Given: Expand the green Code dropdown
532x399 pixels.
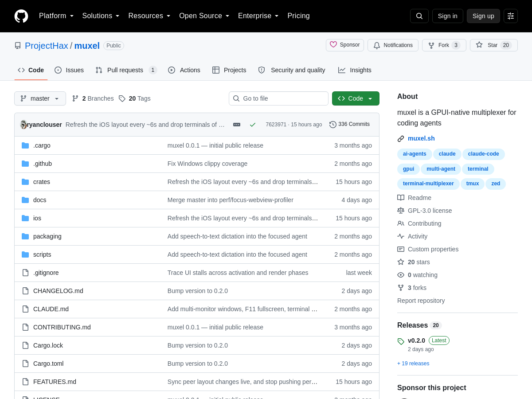Looking at the screenshot, I should (x=356, y=98).
